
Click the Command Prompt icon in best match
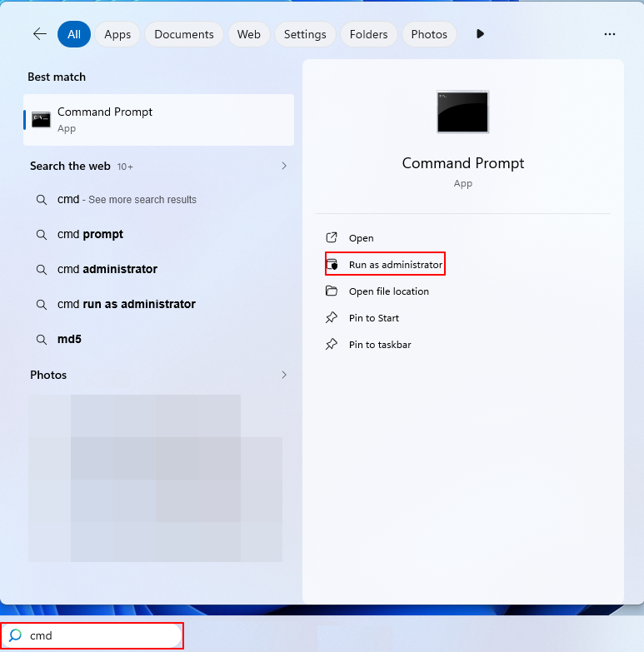click(x=41, y=120)
